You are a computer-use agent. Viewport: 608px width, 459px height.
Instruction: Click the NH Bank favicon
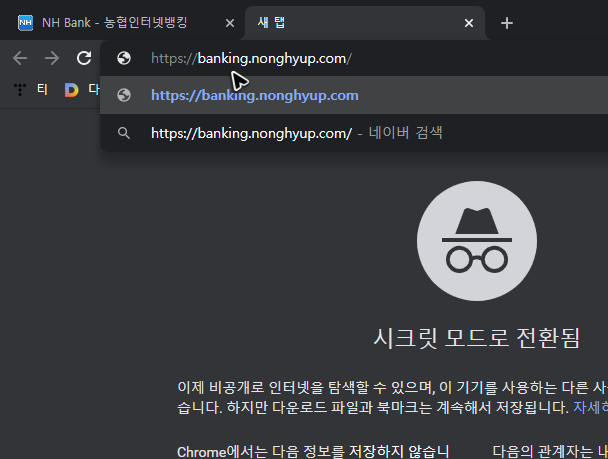tap(26, 23)
